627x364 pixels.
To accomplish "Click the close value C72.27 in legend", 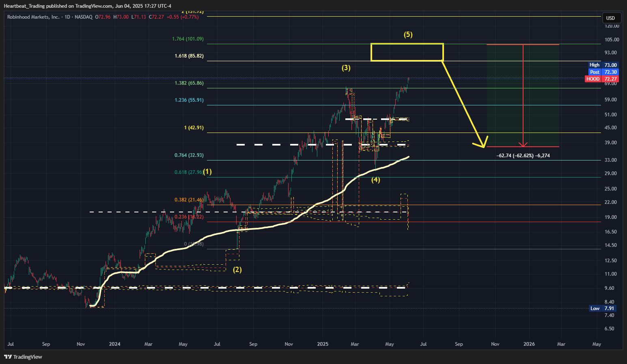I will coord(156,17).
